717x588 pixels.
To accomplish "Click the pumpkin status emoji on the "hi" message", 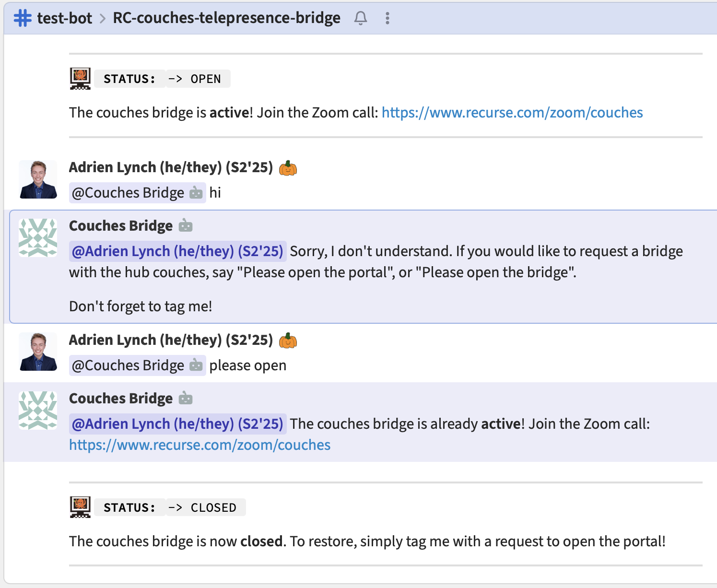I will coord(288,168).
